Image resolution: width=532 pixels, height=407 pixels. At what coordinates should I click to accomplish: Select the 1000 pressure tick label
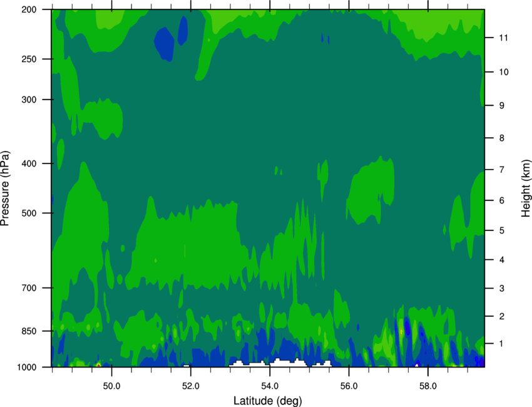click(x=26, y=368)
